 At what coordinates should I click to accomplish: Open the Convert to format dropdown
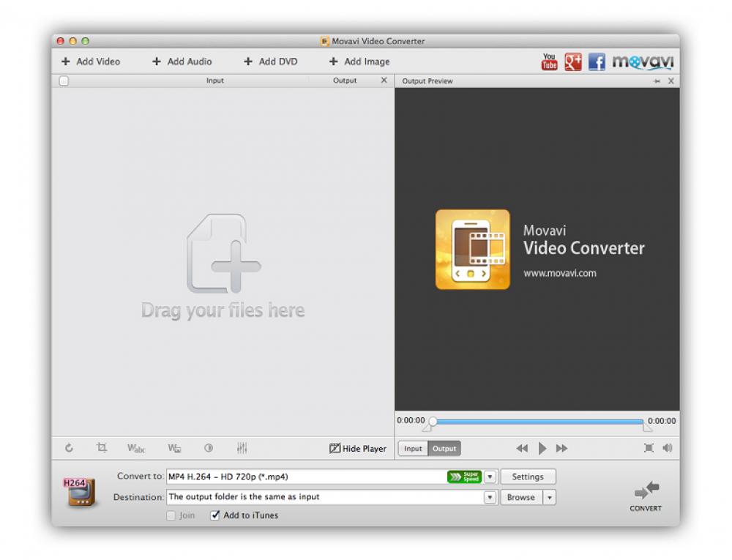(x=488, y=476)
